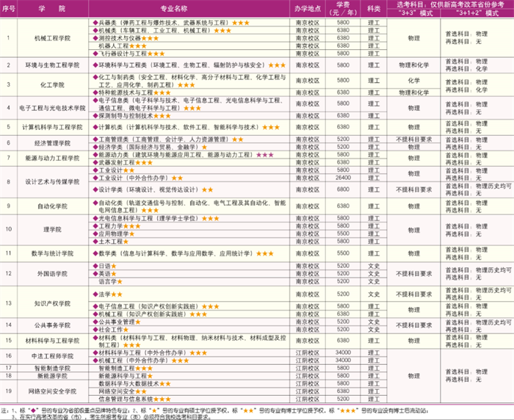Viewport: 514px width, 420px height.
Task: Open the 知识产权学院 row
Action: pyautogui.click(x=52, y=303)
